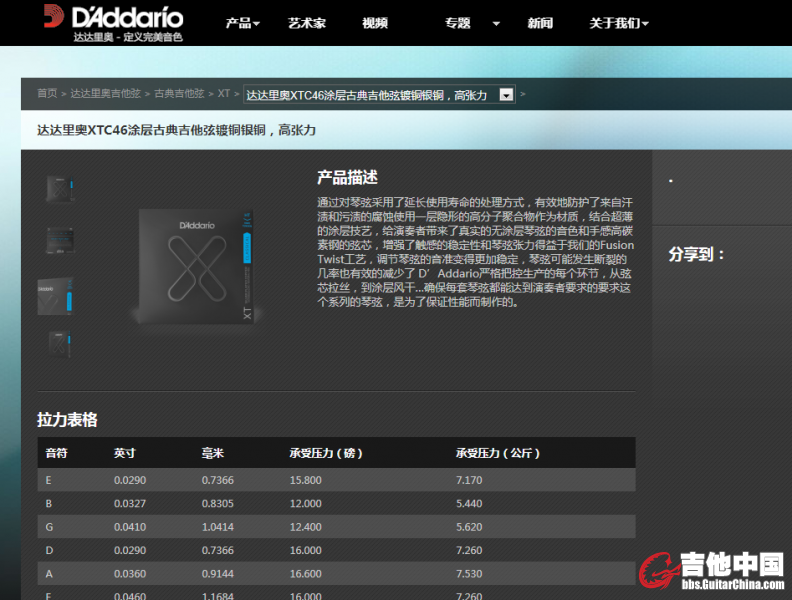Go to 首页 breadcrumb link

(x=47, y=93)
